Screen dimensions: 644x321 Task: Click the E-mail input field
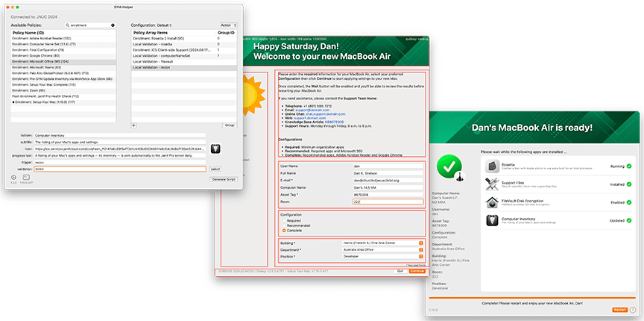point(388,180)
